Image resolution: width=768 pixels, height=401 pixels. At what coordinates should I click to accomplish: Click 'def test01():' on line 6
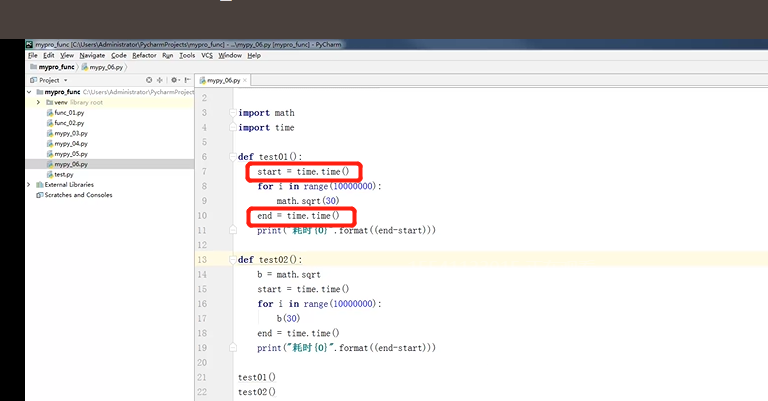270,157
